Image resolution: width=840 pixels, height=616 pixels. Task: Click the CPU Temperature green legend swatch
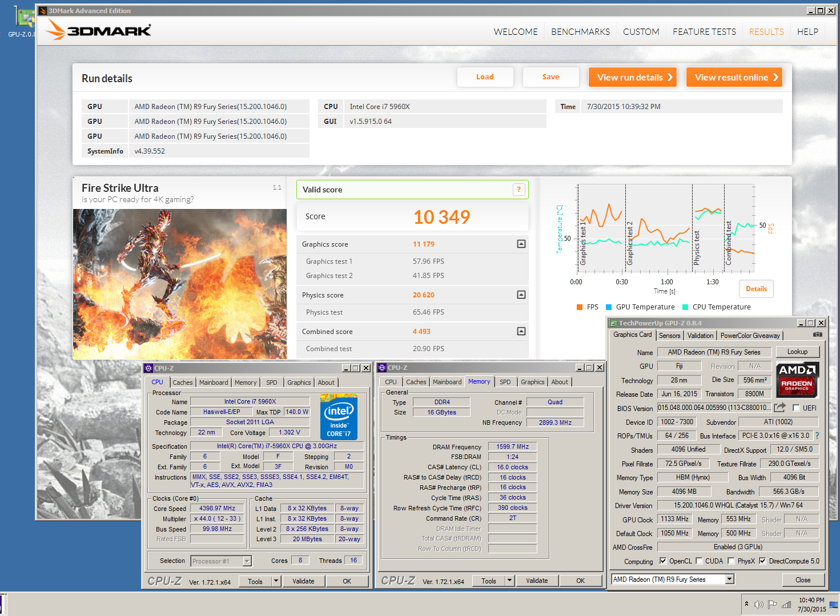pyautogui.click(x=685, y=307)
